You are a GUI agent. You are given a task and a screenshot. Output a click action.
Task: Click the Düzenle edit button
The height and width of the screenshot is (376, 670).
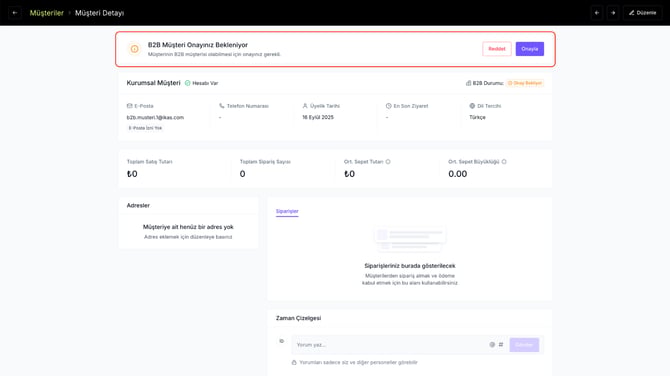(642, 13)
